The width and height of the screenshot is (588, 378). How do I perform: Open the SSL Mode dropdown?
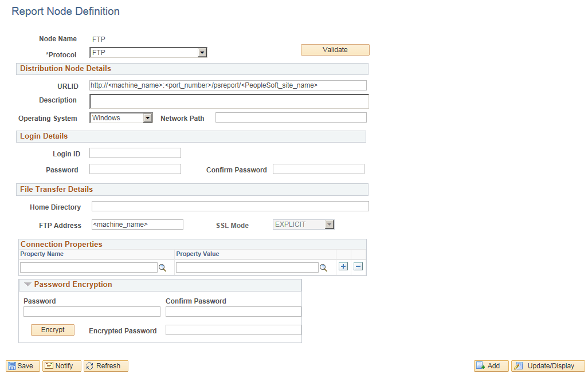coord(329,224)
